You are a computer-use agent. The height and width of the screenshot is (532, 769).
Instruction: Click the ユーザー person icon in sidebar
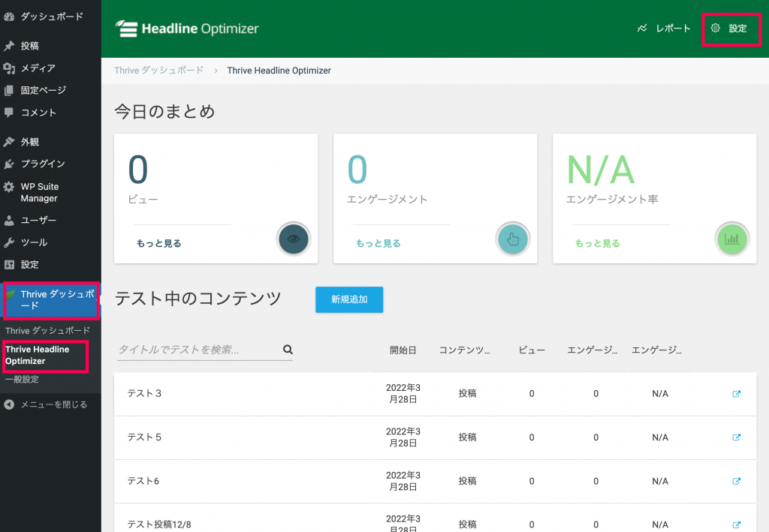pyautogui.click(x=9, y=221)
